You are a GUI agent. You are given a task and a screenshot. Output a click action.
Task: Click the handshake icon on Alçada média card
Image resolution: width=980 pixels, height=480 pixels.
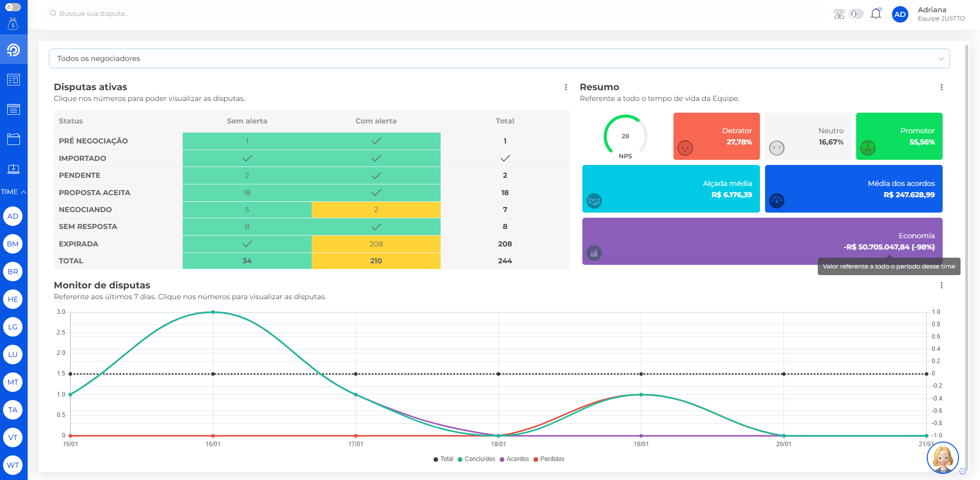tap(594, 201)
